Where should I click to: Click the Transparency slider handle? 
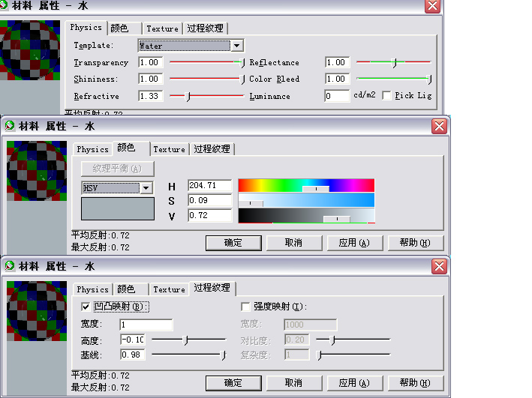pyautogui.click(x=242, y=63)
